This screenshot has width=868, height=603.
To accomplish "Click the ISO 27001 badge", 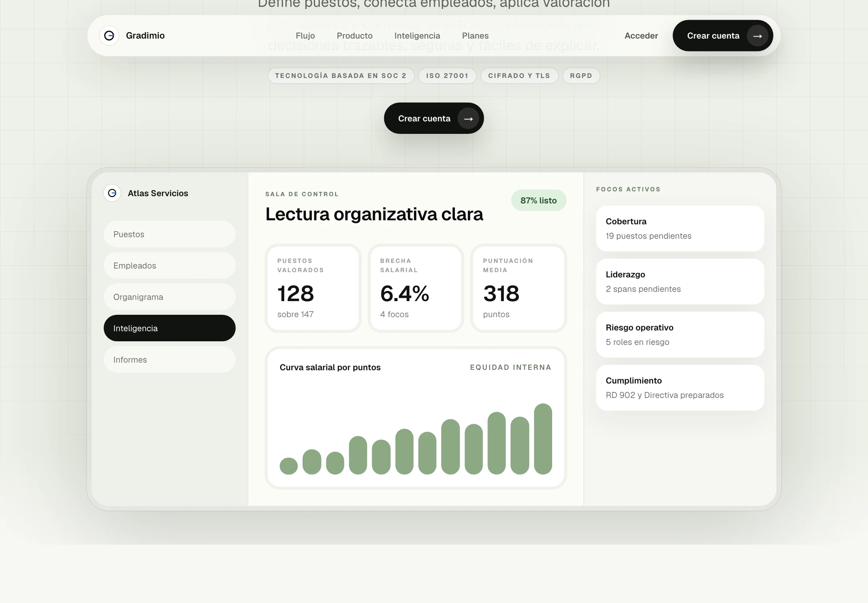I will point(447,76).
